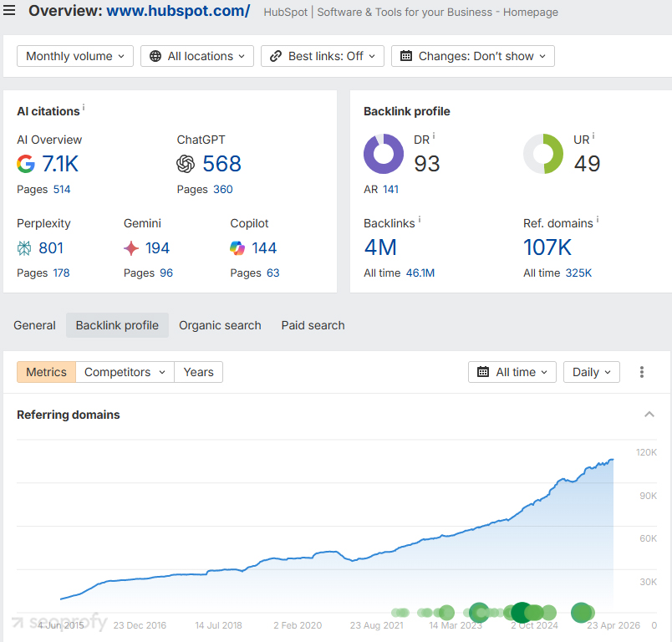
Task: Click the Ref. domains info icon
Action: pos(598,220)
